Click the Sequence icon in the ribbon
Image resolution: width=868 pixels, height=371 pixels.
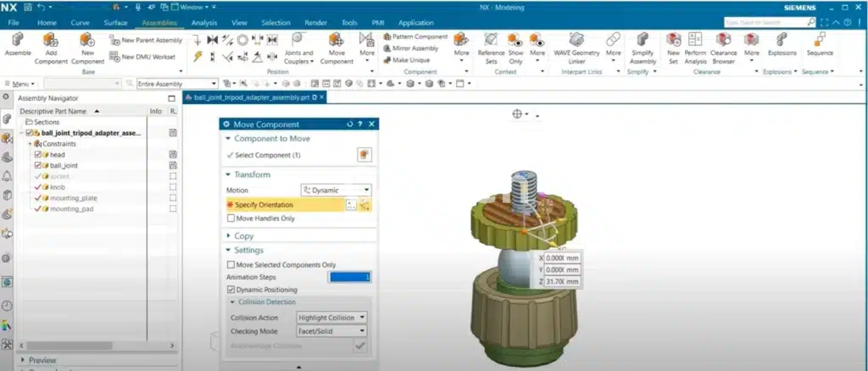coord(820,41)
